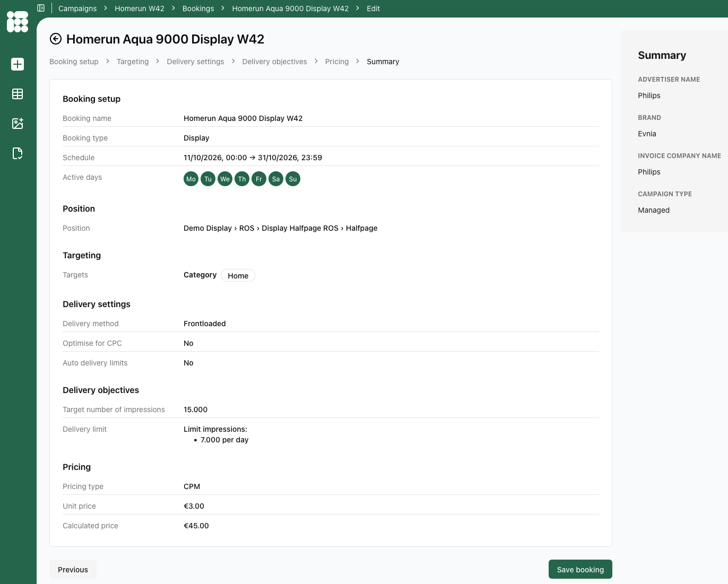This screenshot has width=728, height=584.
Task: Click the €3.00 unit price value
Action: coord(194,506)
